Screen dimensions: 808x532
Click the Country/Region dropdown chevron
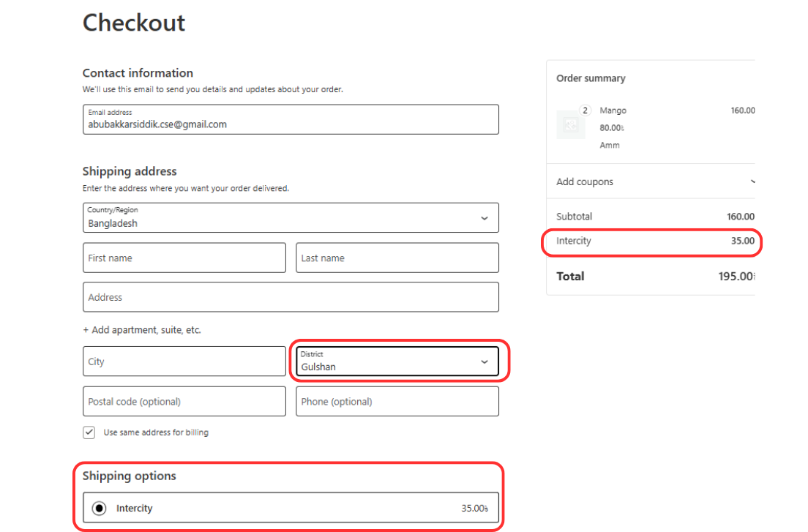(x=484, y=217)
